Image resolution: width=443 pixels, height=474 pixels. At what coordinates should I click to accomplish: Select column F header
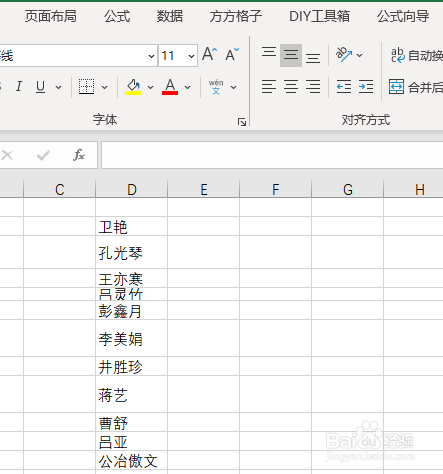click(276, 189)
